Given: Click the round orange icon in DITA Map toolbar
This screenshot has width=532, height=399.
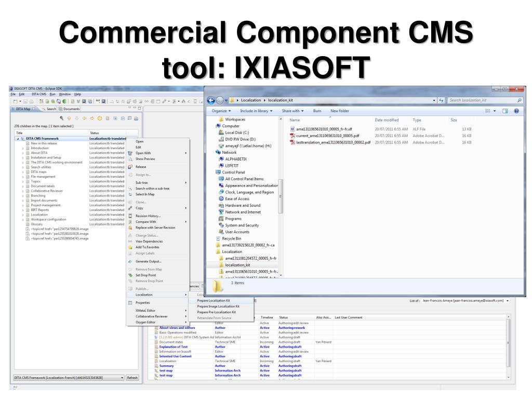Looking at the screenshot, I should coord(100,118).
